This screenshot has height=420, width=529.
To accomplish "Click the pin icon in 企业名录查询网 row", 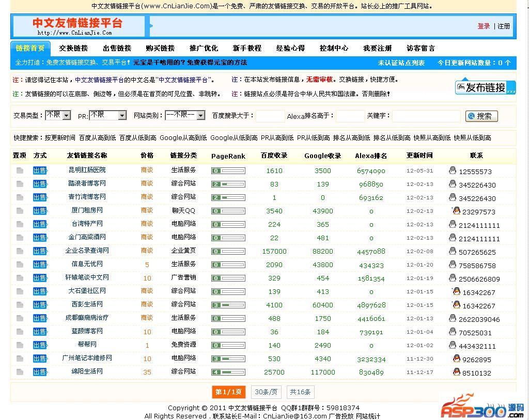I will click(20, 251).
